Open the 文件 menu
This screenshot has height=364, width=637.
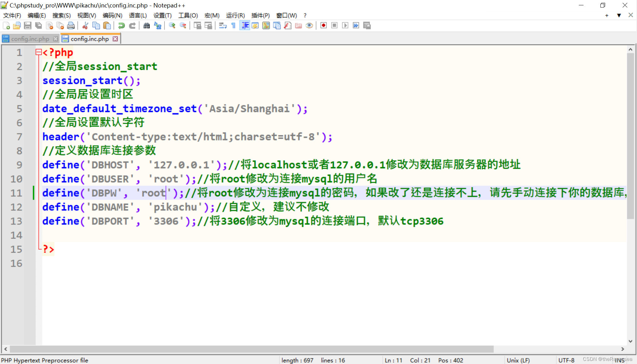point(13,15)
